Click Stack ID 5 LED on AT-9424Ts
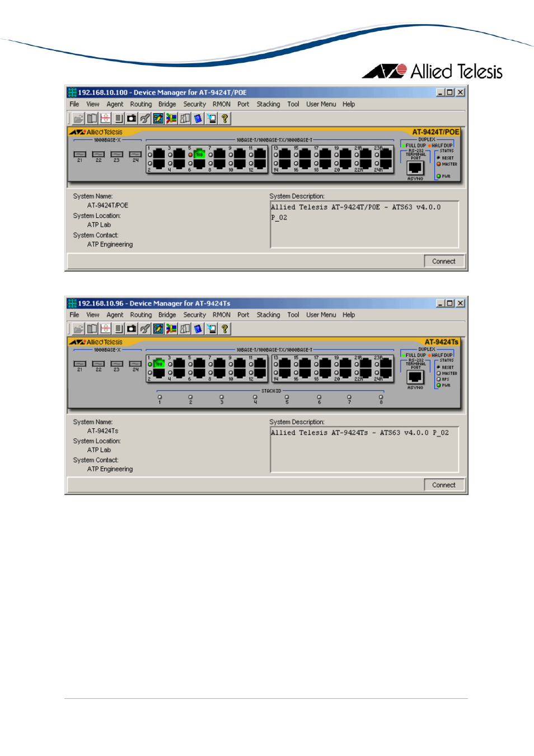This screenshot has height=756, width=534. (287, 397)
